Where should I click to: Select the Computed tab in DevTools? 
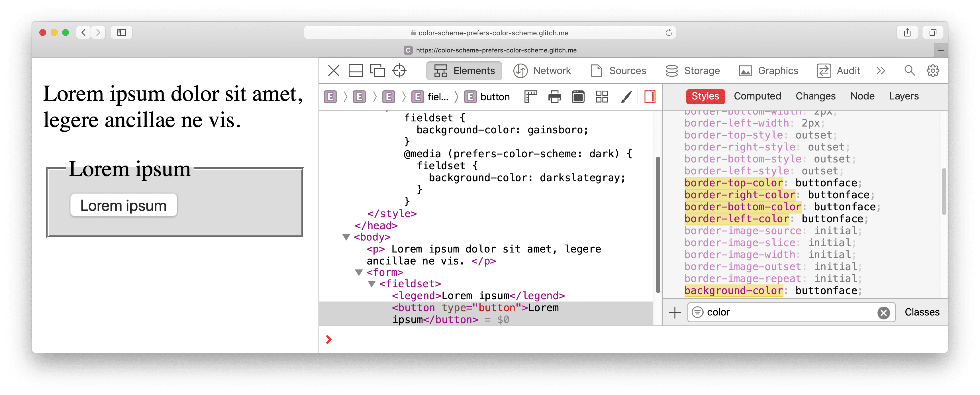pyautogui.click(x=757, y=96)
